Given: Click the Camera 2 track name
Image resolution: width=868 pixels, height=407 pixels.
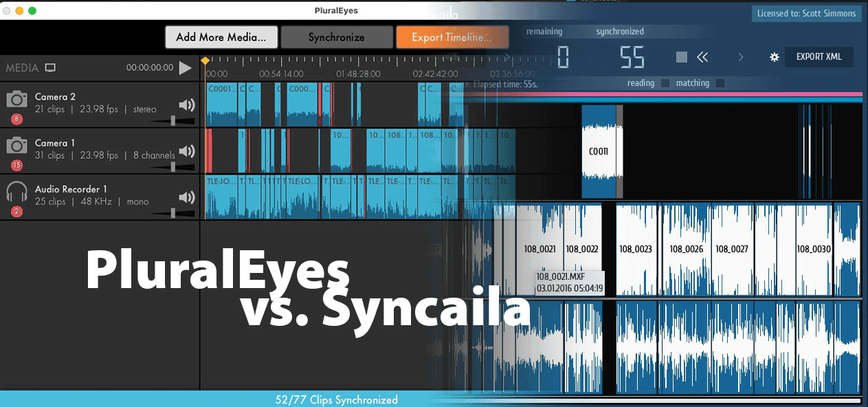Looking at the screenshot, I should click(x=55, y=97).
